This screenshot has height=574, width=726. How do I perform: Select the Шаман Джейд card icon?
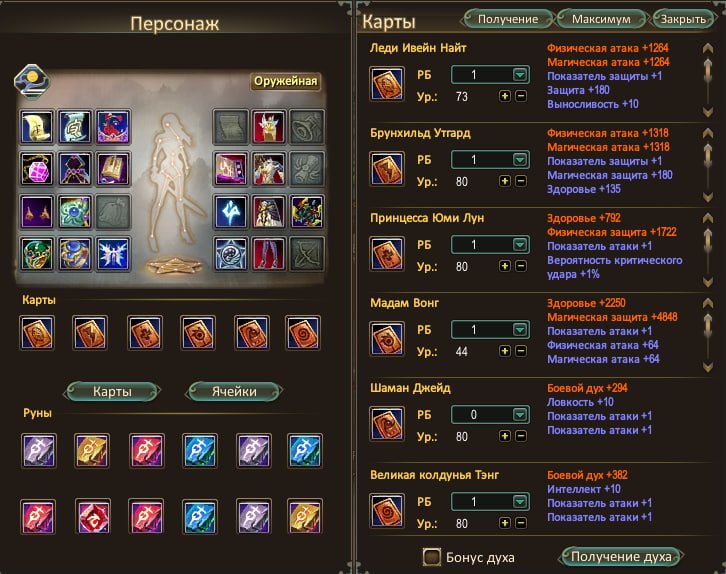click(x=387, y=424)
